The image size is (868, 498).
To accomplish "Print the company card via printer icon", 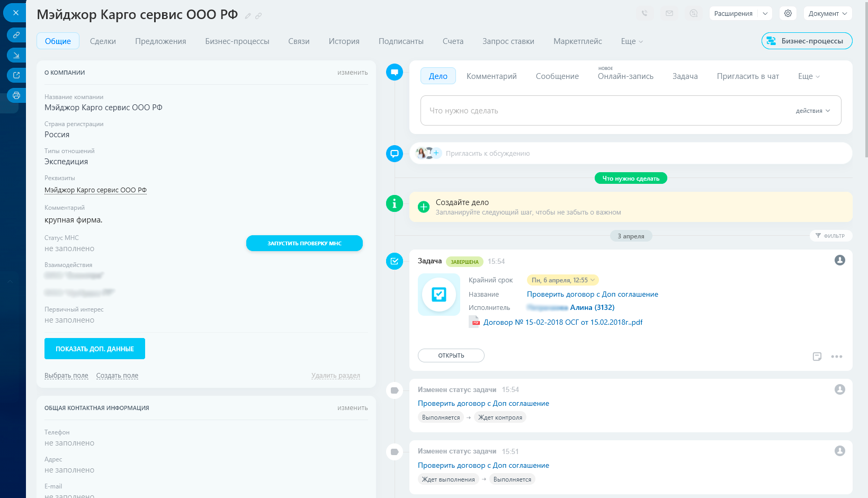I will [x=16, y=95].
